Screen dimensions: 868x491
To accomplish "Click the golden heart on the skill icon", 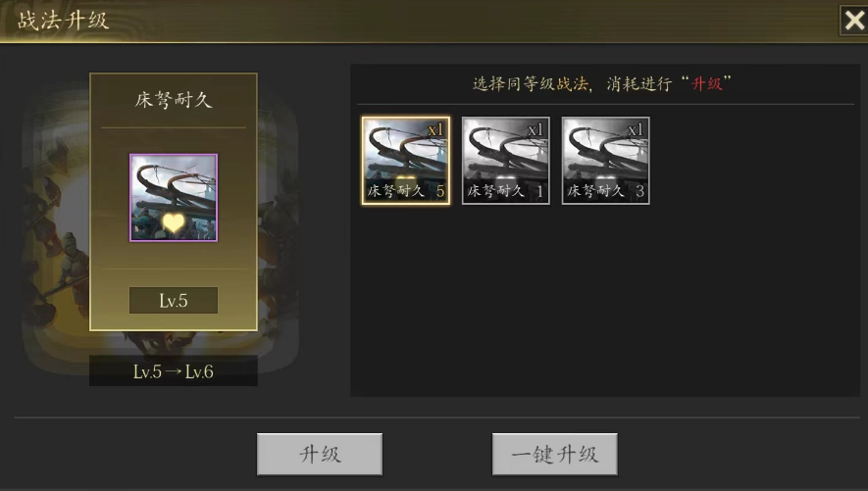I will (174, 222).
